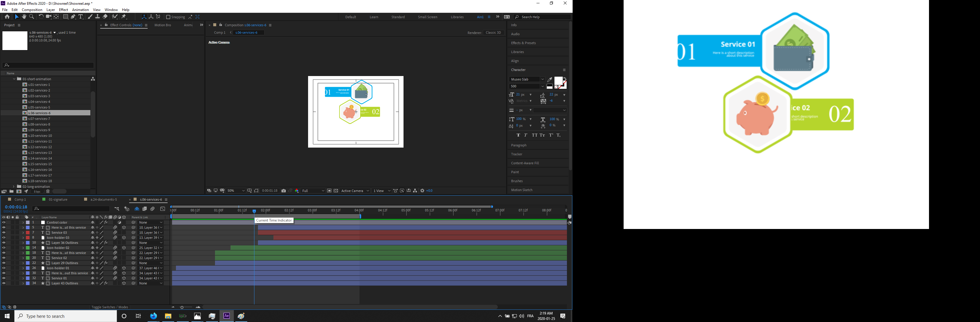
Task: Select the Hand tool
Action: (x=24, y=17)
